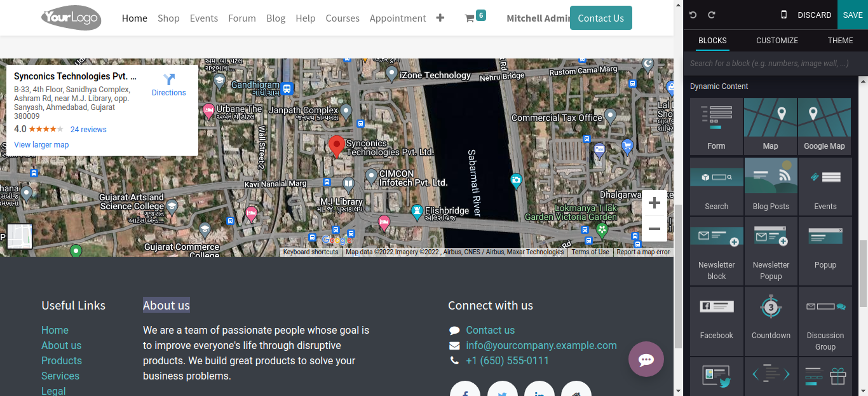Viewport: 868px width, 396px height.
Task: Pick the Map building block
Action: (x=770, y=126)
